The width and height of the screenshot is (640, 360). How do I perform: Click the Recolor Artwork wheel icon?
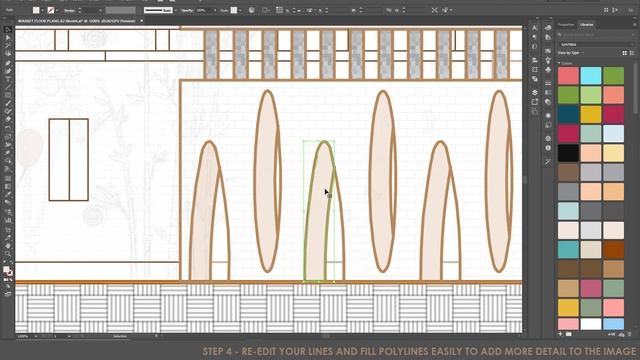point(251,10)
